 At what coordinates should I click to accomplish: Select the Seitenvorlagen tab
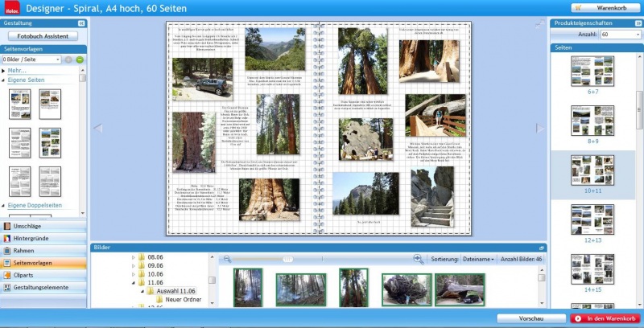[43, 263]
